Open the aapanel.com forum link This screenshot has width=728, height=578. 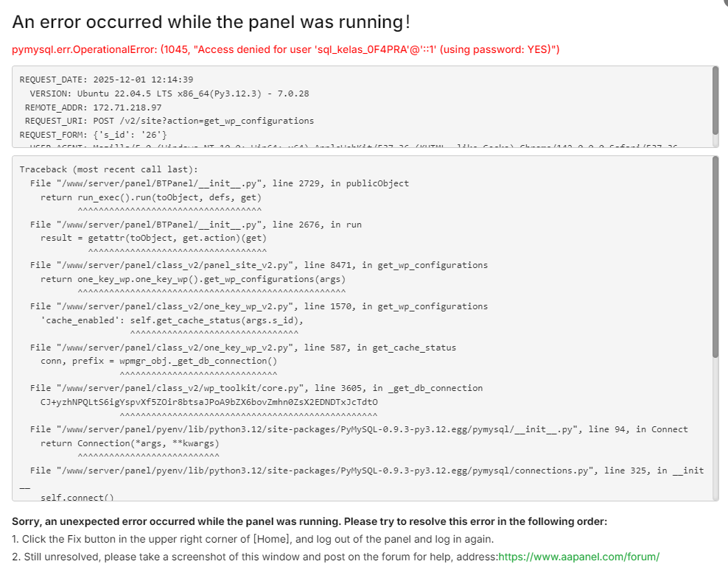pos(578,557)
